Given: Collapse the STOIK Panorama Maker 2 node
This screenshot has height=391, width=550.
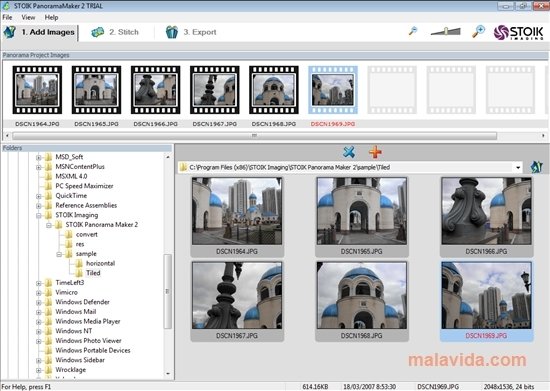Looking at the screenshot, I should click(49, 225).
